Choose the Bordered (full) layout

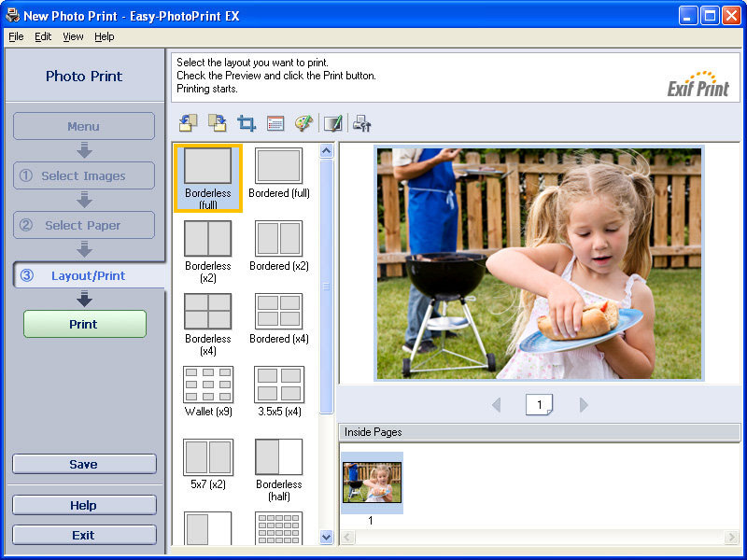[x=278, y=174]
